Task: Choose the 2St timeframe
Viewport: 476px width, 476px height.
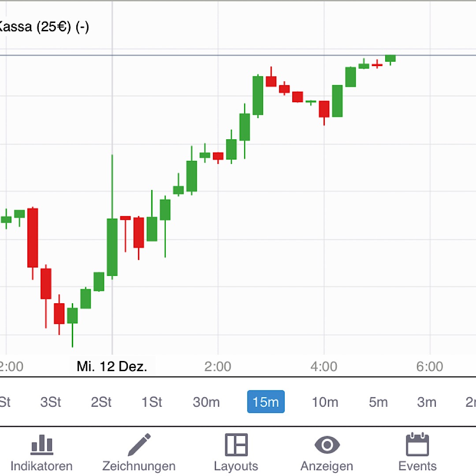Action: (x=101, y=402)
